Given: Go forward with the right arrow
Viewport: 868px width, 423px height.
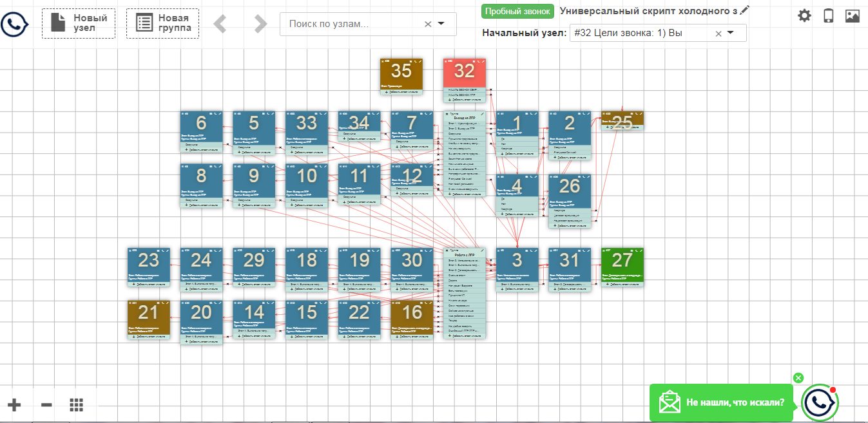Looking at the screenshot, I should (x=260, y=24).
